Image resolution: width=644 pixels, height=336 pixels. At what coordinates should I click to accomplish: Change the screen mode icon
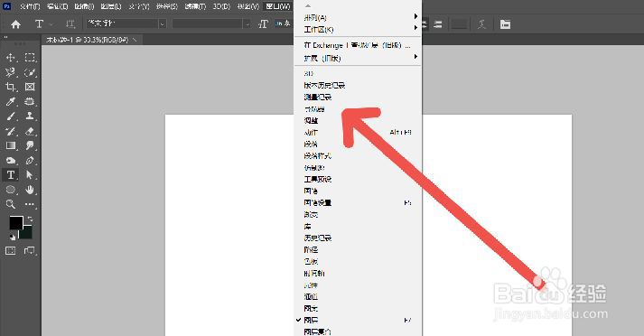click(30, 250)
